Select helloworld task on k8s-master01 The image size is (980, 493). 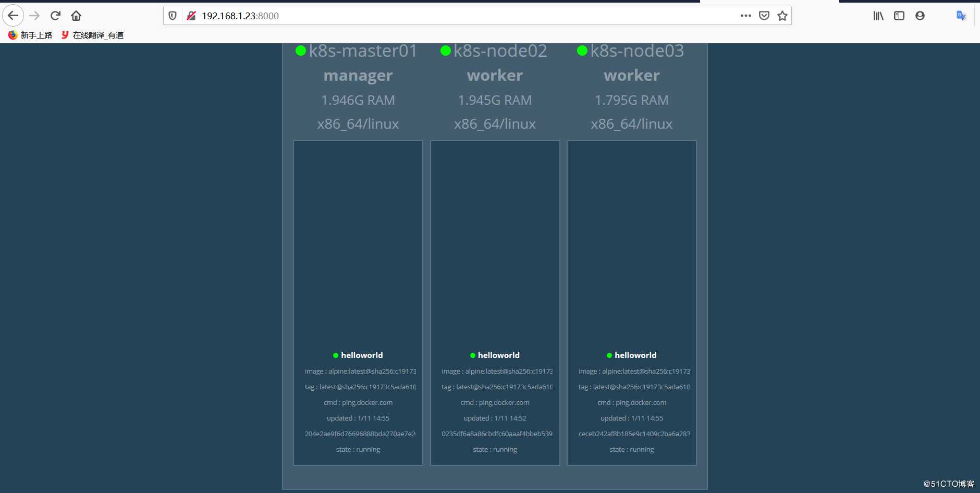click(362, 355)
